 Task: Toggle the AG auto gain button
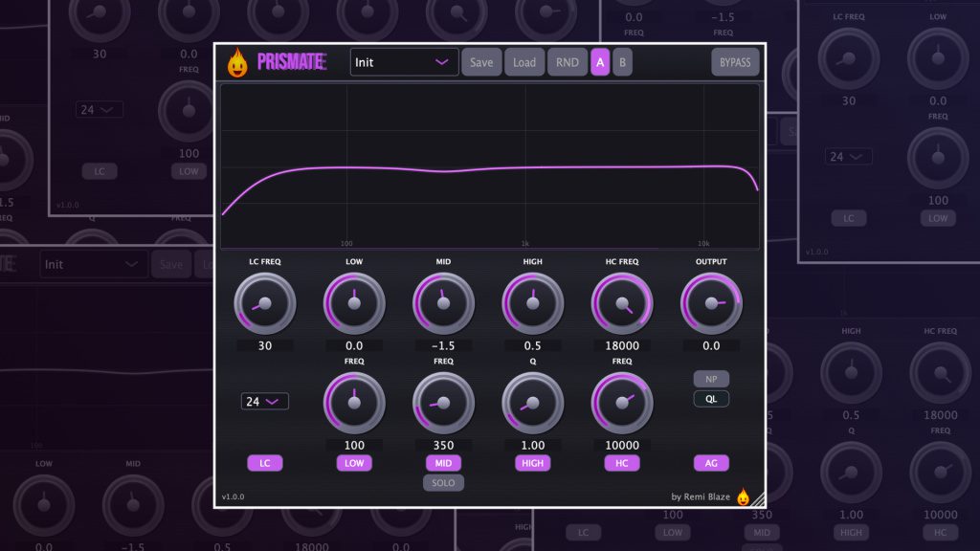click(x=711, y=463)
